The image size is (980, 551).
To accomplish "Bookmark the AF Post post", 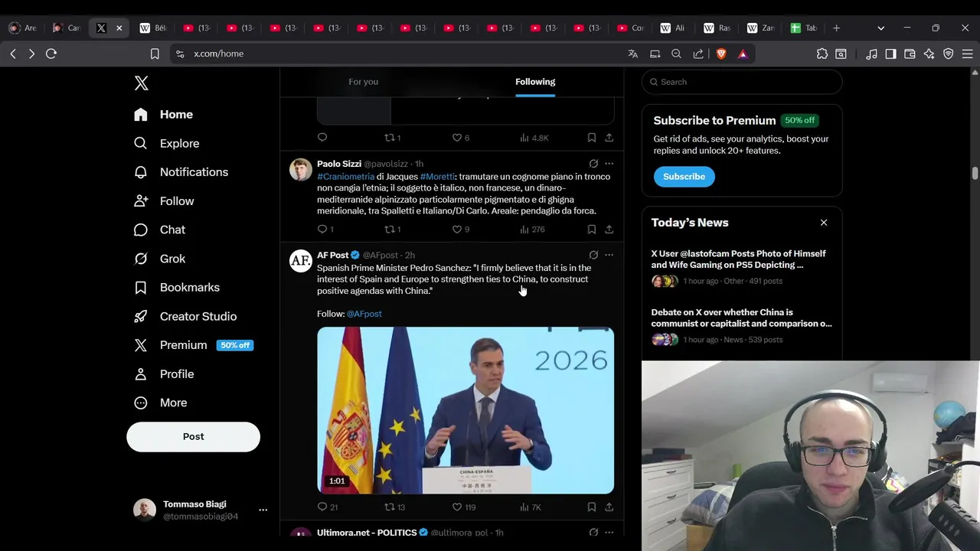I will click(x=592, y=507).
